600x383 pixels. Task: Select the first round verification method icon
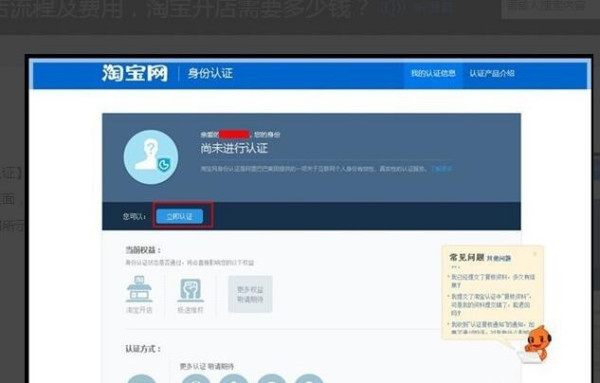tap(141, 379)
